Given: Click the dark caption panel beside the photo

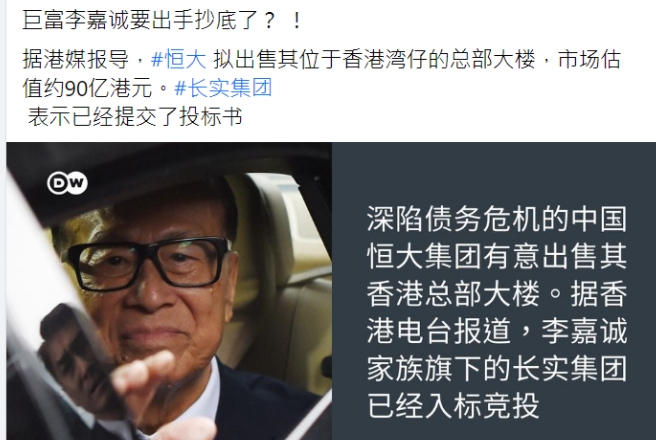Looking at the screenshot, I should pos(494,291).
